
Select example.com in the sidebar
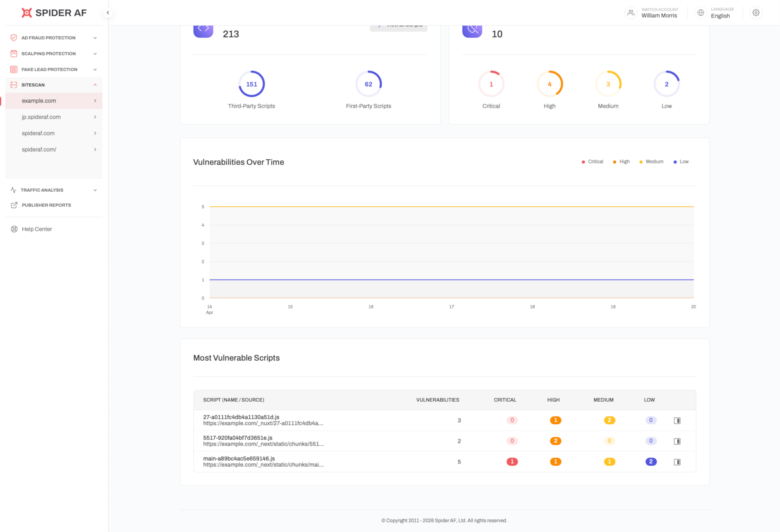click(54, 101)
